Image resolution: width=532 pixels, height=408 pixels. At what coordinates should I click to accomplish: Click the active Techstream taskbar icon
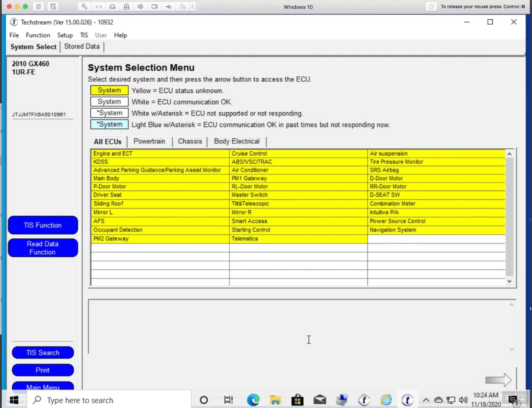(x=408, y=400)
